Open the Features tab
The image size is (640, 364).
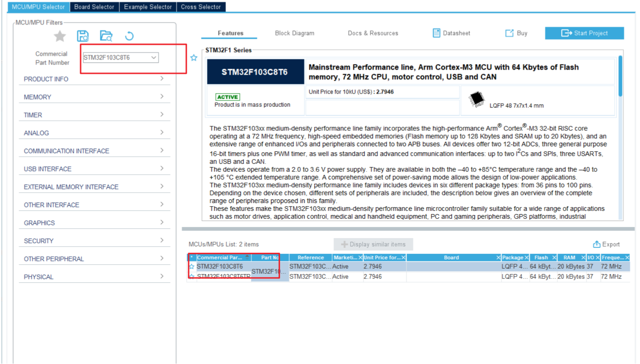[x=230, y=33]
